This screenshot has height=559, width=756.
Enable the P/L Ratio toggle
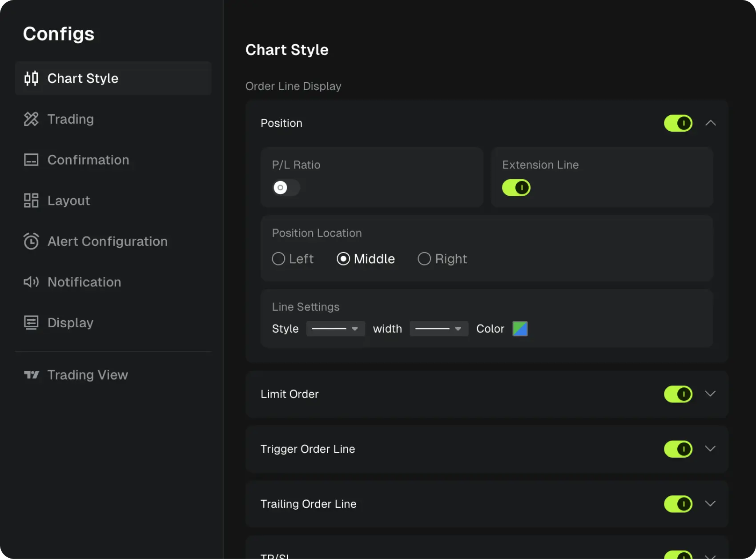tap(286, 188)
